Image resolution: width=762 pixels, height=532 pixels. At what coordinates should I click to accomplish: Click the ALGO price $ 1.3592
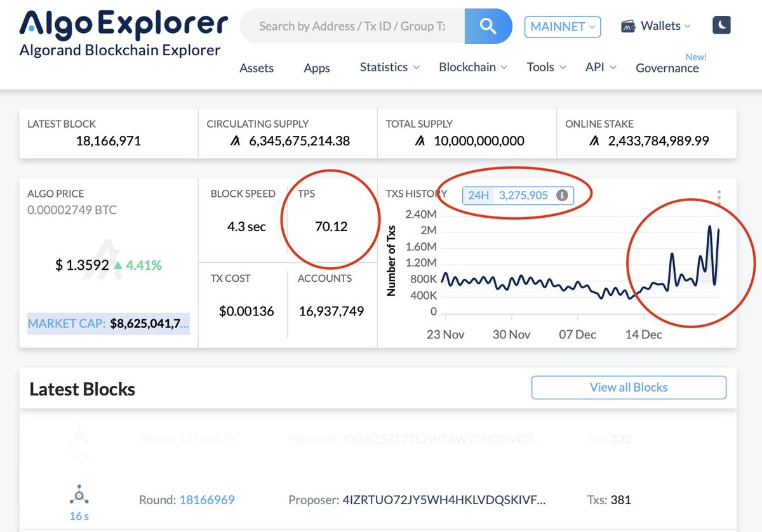click(x=83, y=265)
